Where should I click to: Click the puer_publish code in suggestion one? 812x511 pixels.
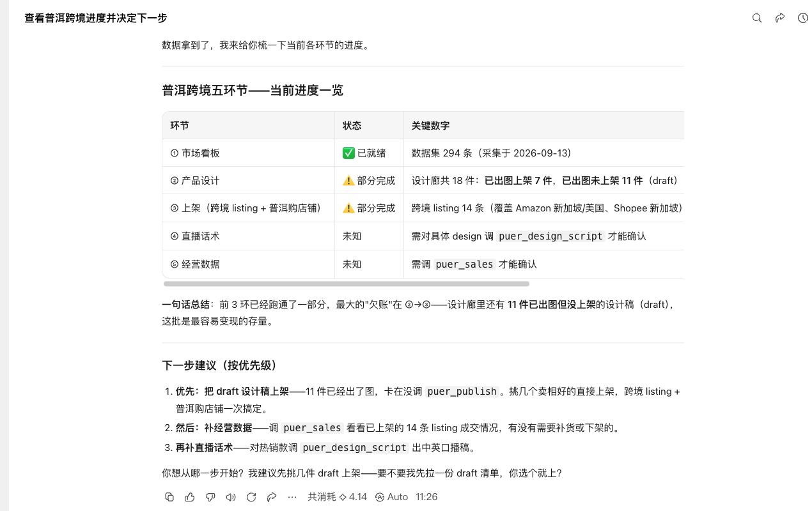tap(462, 392)
